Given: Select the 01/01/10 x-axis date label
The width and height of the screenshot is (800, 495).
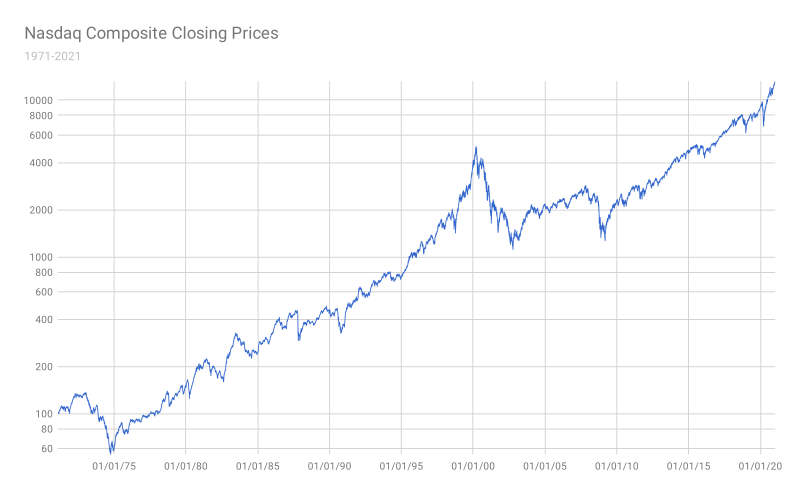Looking at the screenshot, I should 617,466.
